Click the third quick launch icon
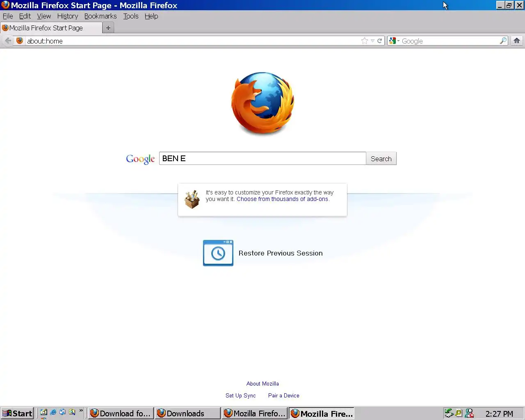This screenshot has height=420, width=525. (62, 413)
